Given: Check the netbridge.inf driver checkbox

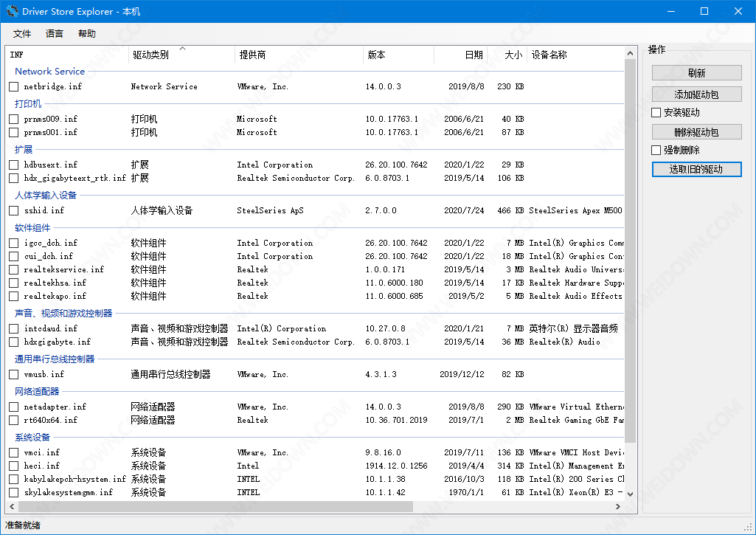Looking at the screenshot, I should point(14,86).
